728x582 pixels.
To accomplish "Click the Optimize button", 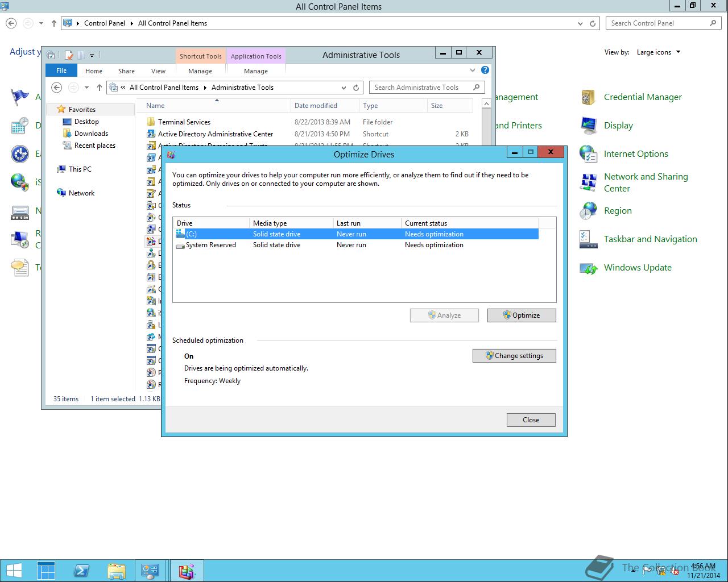I will [522, 315].
